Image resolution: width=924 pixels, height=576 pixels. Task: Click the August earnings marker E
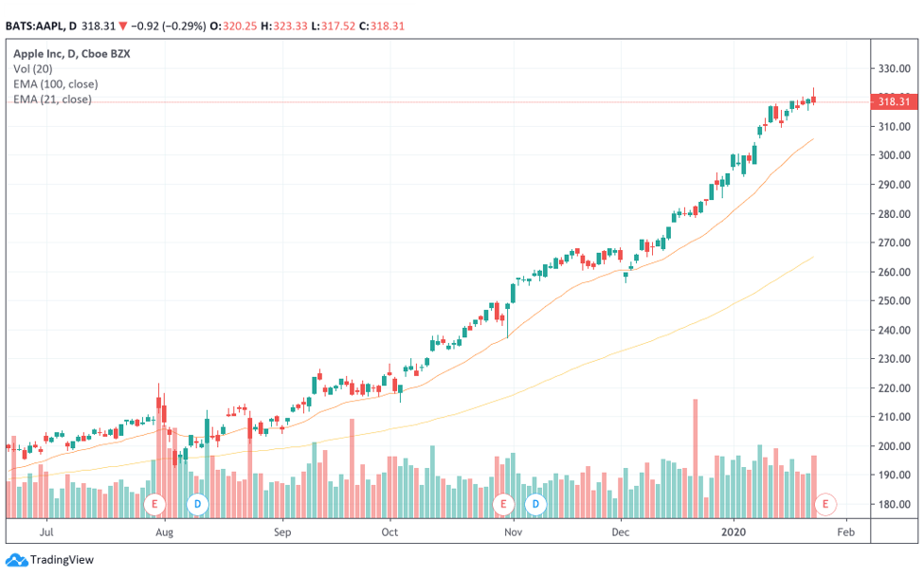point(155,504)
